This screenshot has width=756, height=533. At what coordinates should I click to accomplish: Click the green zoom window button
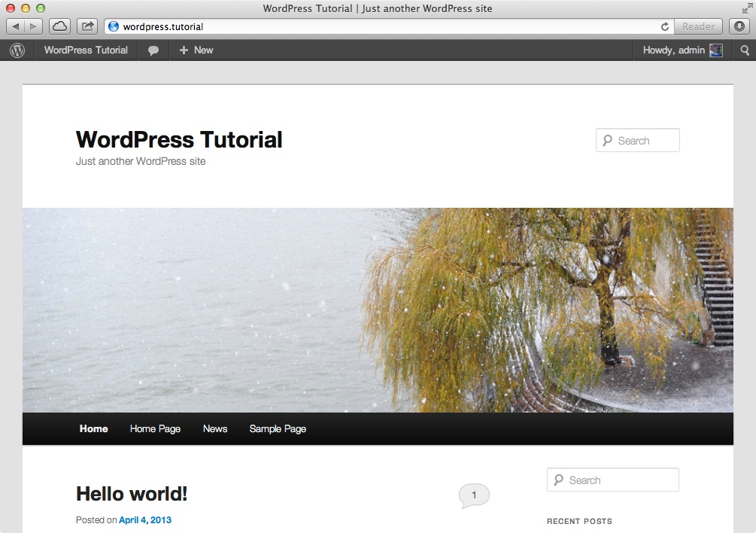coord(41,8)
